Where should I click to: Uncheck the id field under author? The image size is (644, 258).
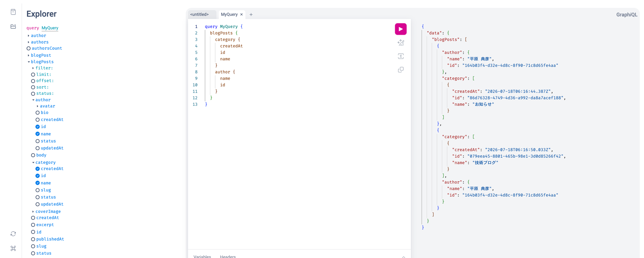point(38,127)
